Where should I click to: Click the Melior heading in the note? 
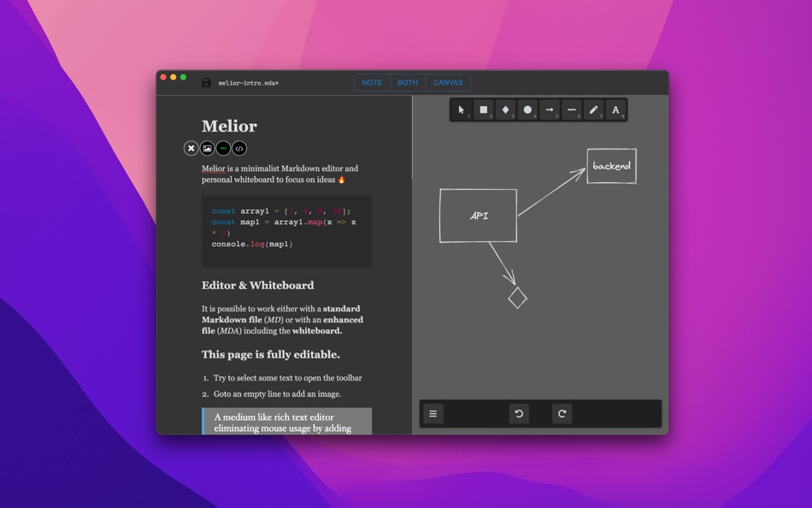tap(229, 126)
